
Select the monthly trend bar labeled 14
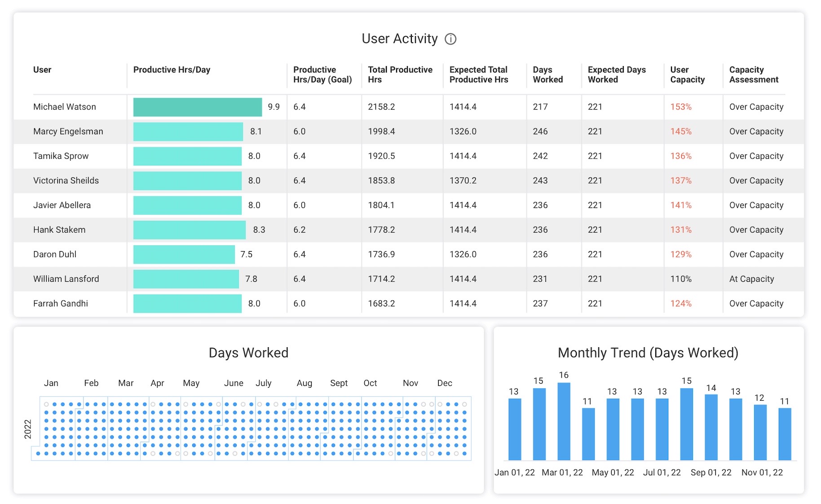[x=711, y=427]
